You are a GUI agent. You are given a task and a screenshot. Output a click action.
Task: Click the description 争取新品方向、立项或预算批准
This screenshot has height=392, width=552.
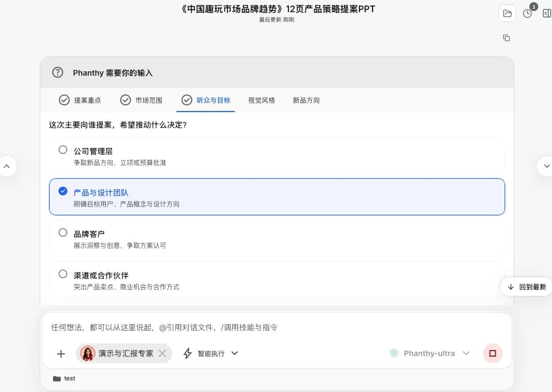pos(120,163)
